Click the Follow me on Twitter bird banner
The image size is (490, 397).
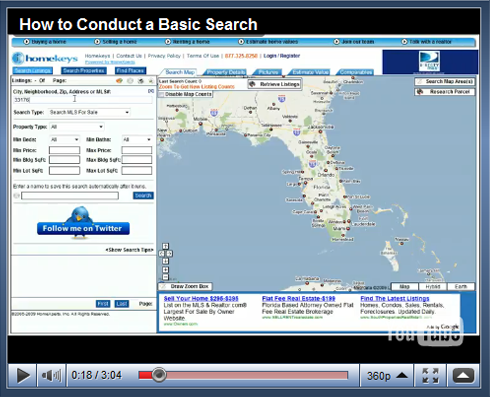click(x=83, y=222)
